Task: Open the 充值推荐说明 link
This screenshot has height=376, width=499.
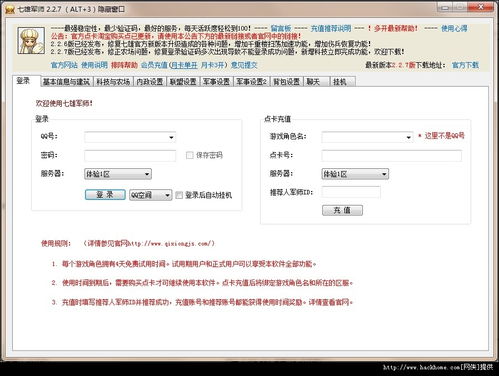Action: 331,28
